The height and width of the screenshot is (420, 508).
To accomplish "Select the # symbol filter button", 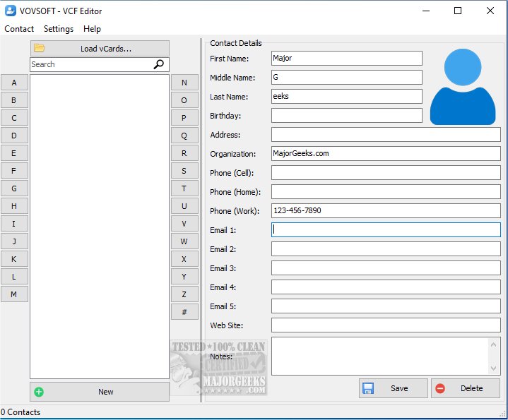I will click(184, 311).
